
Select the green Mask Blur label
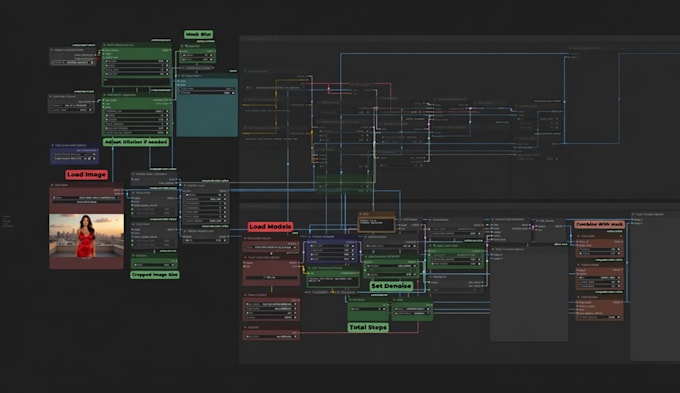tap(198, 34)
